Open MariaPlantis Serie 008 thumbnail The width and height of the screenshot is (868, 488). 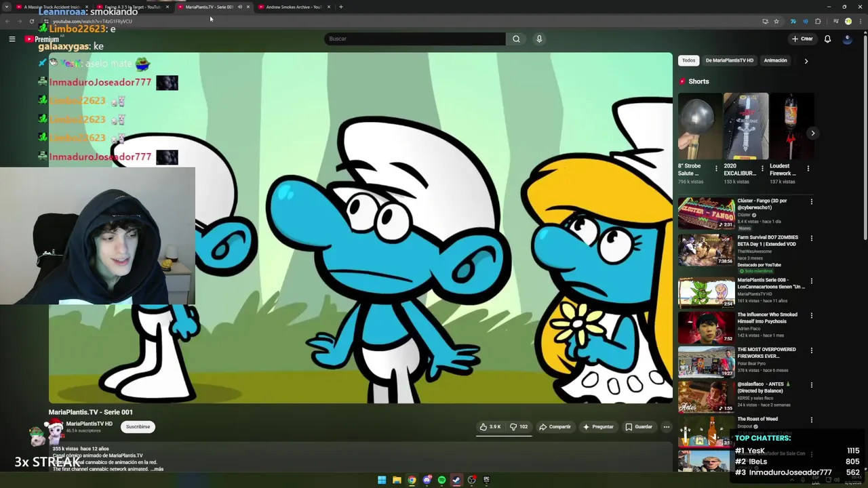(x=706, y=293)
